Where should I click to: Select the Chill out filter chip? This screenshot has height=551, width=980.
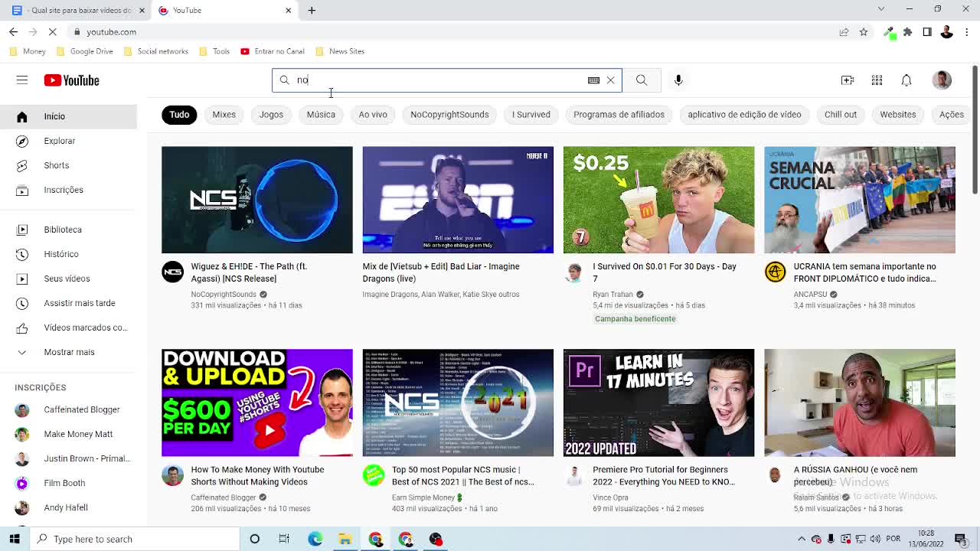[x=841, y=115]
